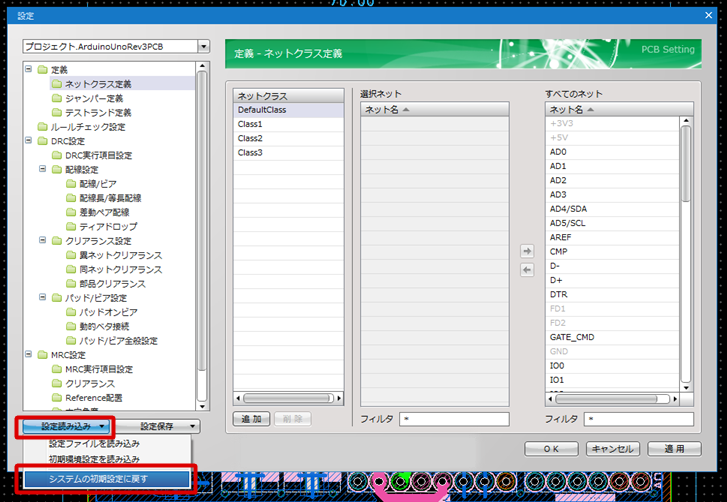Click the net class list horizontal scrollbar
The width and height of the screenshot is (727, 502).
pos(288,398)
